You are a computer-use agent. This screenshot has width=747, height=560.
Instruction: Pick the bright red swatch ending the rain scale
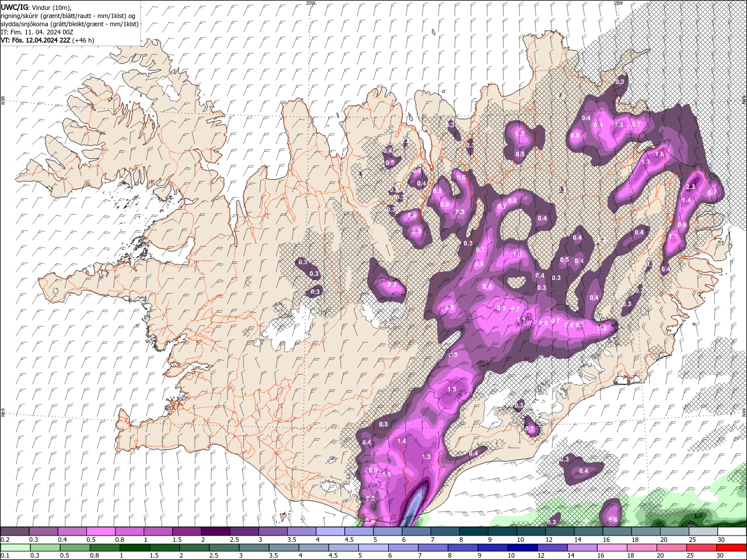pos(731,548)
